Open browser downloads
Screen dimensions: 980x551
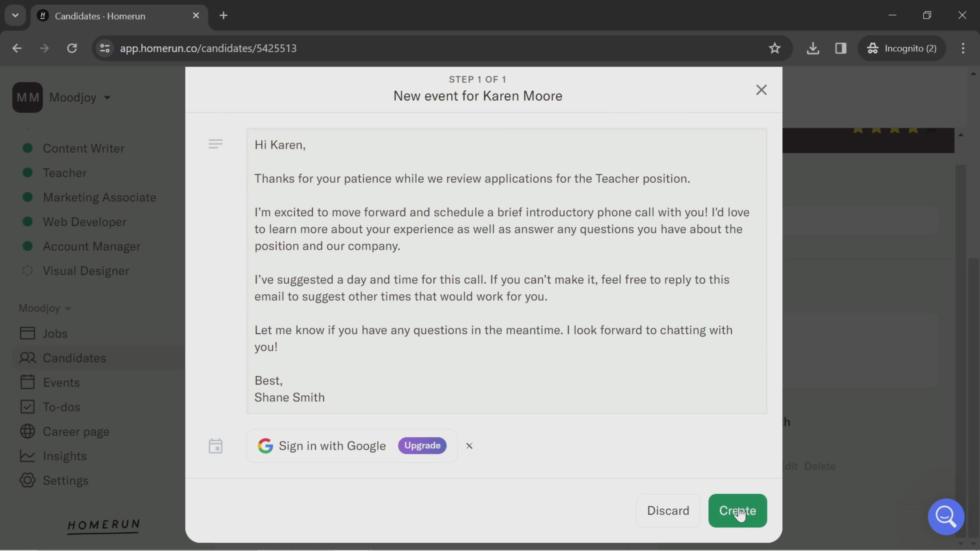[813, 48]
